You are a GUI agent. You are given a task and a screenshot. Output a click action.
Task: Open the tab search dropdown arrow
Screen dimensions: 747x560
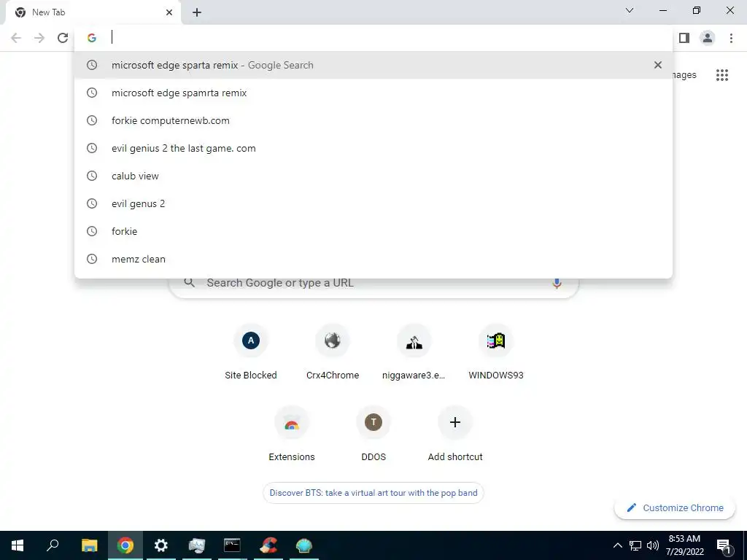tap(630, 10)
